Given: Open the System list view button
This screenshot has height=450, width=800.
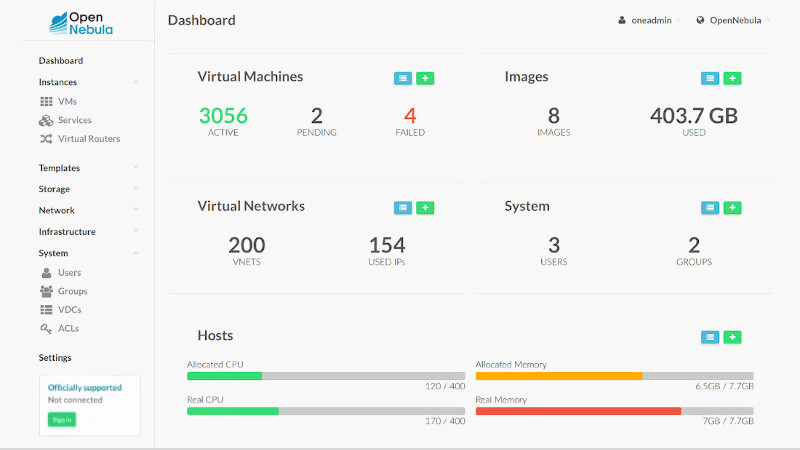Looking at the screenshot, I should [x=710, y=208].
